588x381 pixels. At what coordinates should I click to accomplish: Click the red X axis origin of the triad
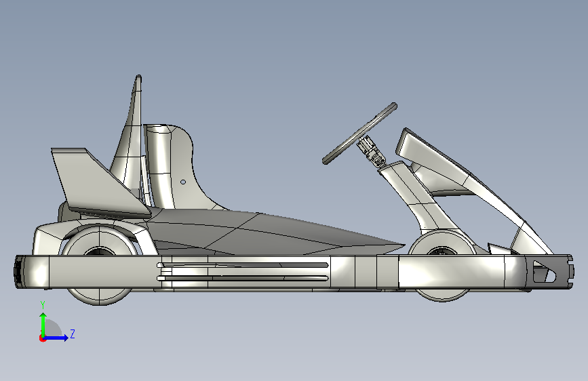click(42, 338)
